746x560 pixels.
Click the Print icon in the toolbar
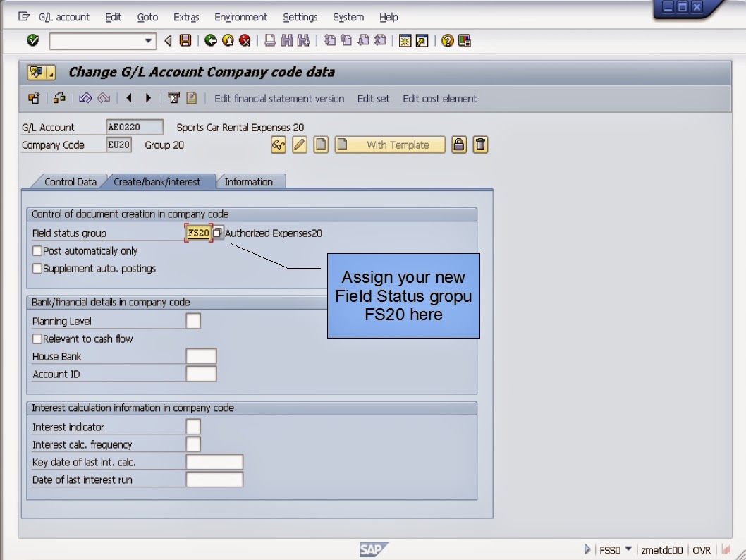(x=271, y=40)
